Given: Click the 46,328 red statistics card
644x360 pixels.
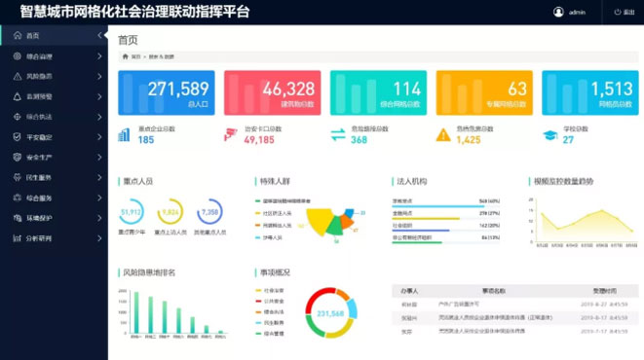Looking at the screenshot, I should 272,92.
